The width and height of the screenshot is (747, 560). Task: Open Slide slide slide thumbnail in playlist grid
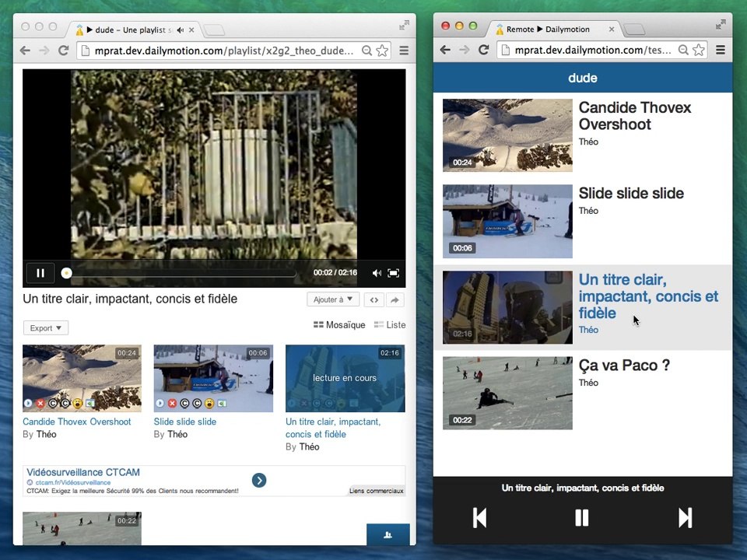tap(213, 378)
